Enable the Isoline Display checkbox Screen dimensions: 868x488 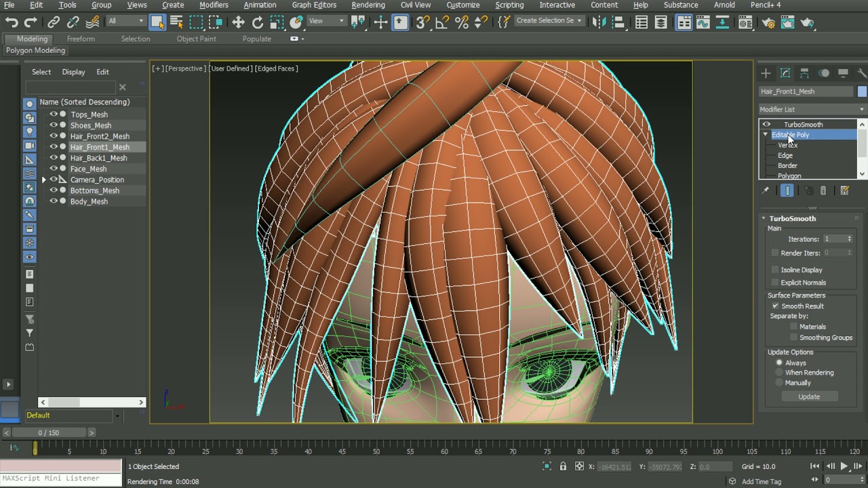(775, 270)
